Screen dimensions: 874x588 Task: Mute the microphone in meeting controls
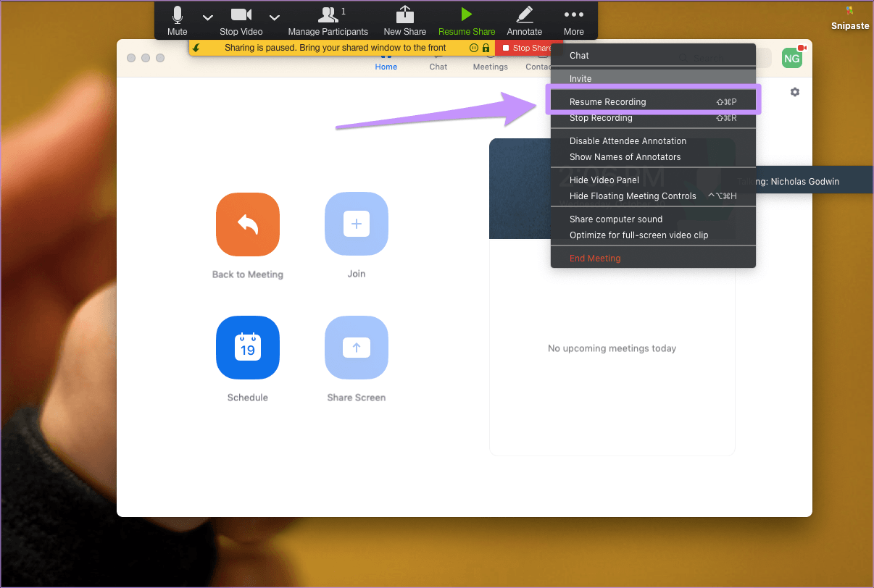tap(177, 21)
